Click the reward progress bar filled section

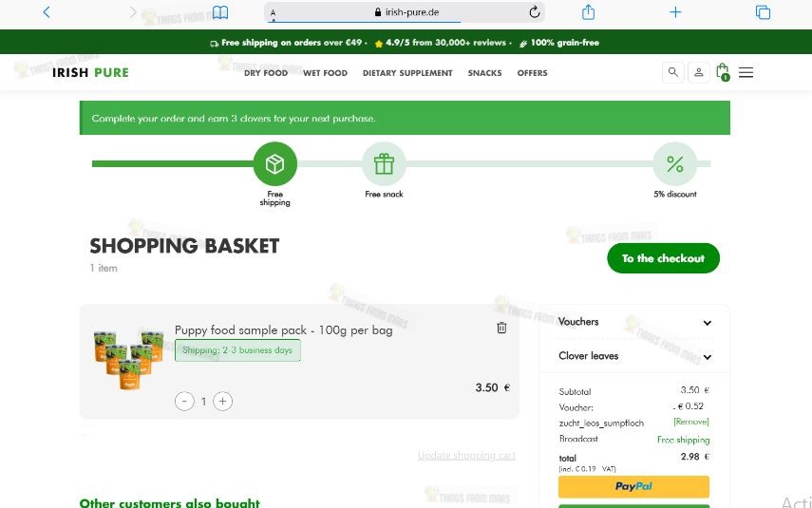point(173,163)
